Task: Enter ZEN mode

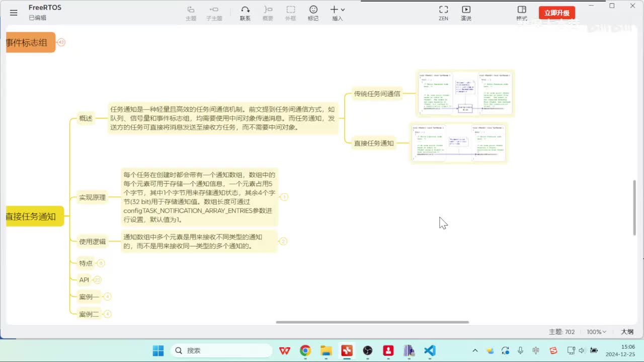Action: pos(443,14)
